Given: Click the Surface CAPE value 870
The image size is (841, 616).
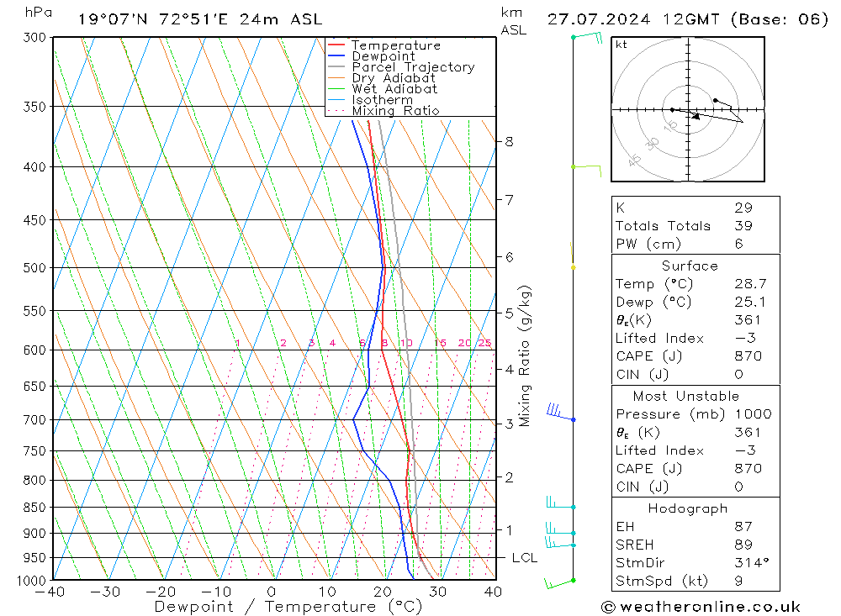Looking at the screenshot, I should pyautogui.click(x=748, y=356).
